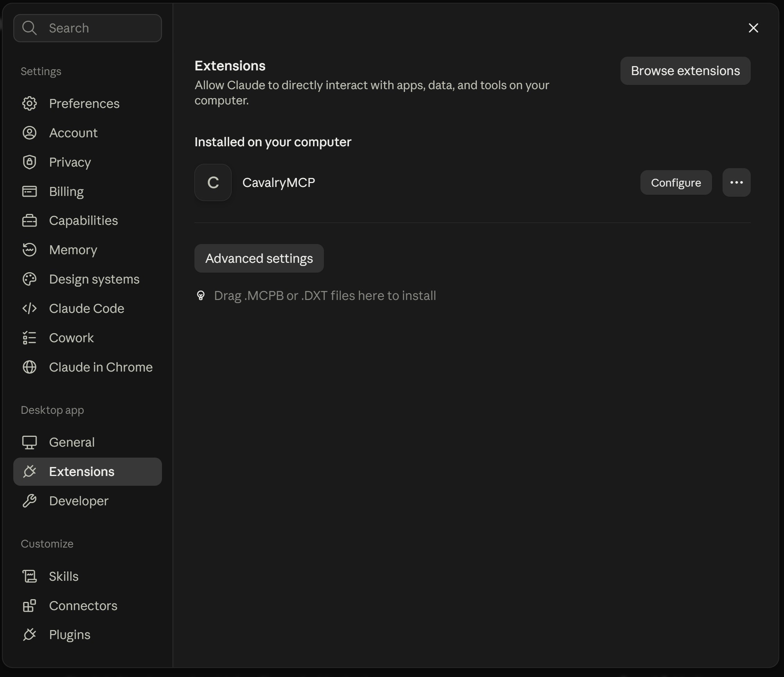
Task: Click the CavalryMCP letter C icon
Action: pos(213,183)
